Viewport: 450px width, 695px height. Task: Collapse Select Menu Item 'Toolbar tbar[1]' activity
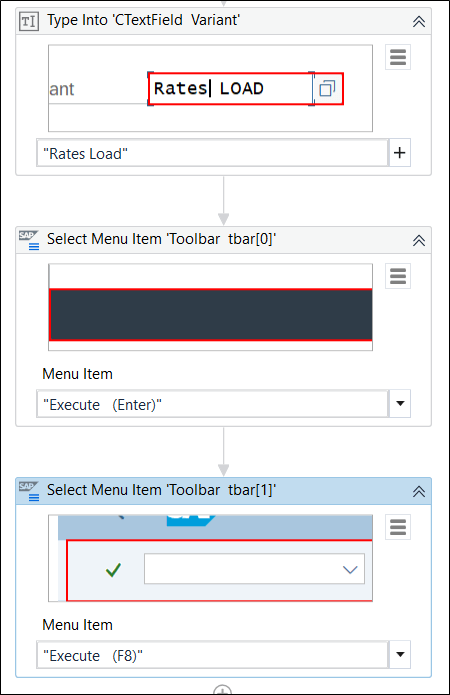pos(419,491)
